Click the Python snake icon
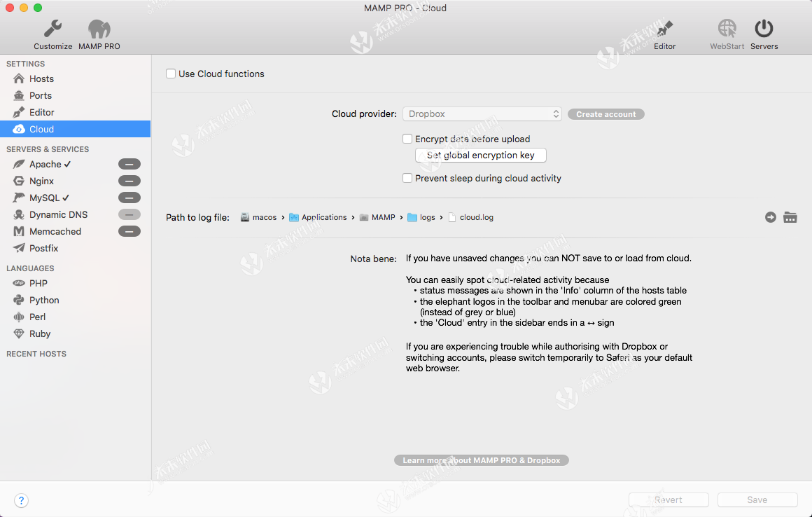The width and height of the screenshot is (812, 517). click(x=19, y=300)
